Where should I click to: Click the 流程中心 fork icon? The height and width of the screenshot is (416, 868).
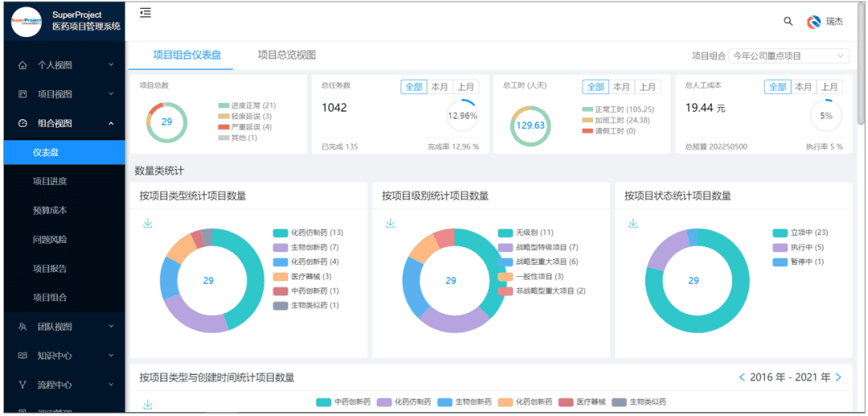23,385
